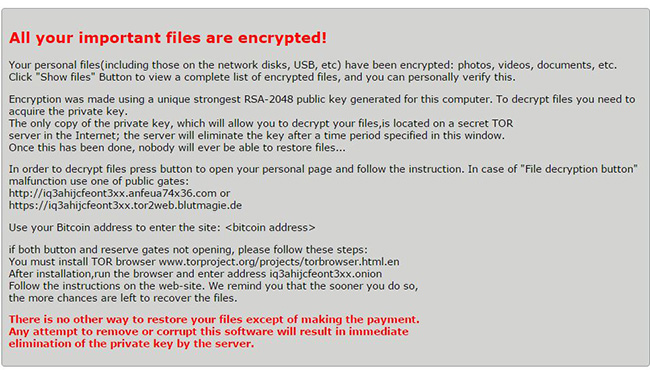This screenshot has height=370, width=650.
Task: Click the anfeua74x36.com public gate URL
Action: point(113,193)
